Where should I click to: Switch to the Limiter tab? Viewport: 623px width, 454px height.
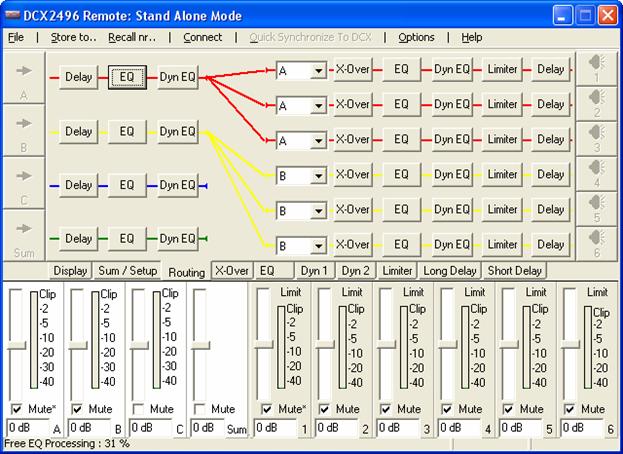pos(398,271)
